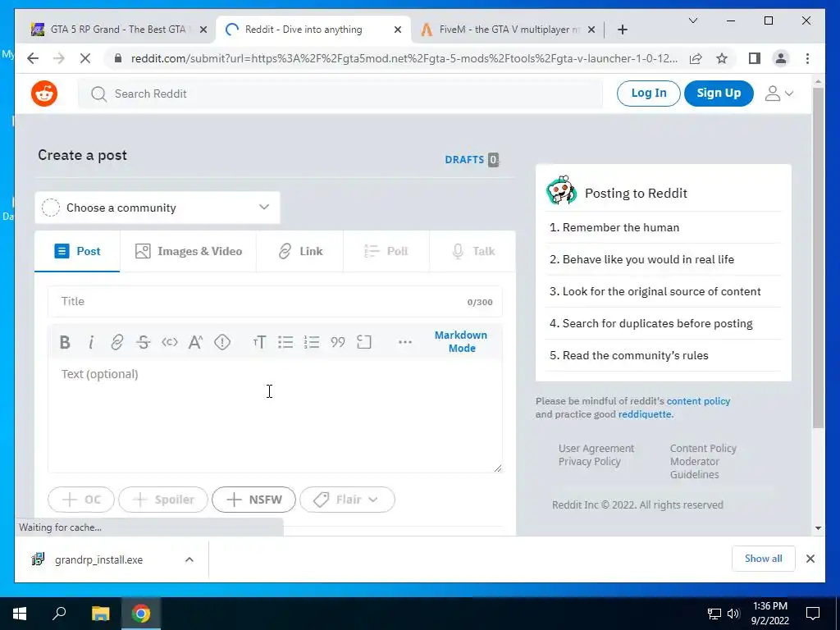Switch to FiveM browser tab
Viewport: 840px width, 630px height.
point(507,30)
